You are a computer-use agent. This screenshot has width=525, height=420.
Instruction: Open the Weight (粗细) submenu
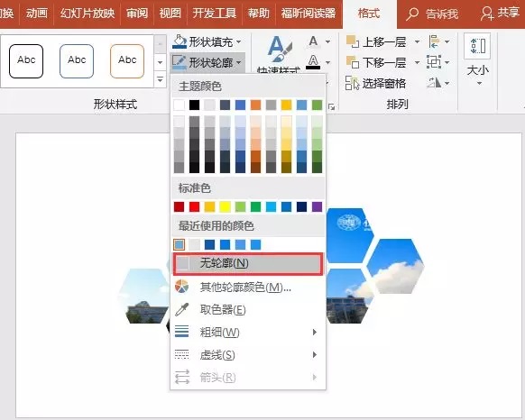[248, 333]
